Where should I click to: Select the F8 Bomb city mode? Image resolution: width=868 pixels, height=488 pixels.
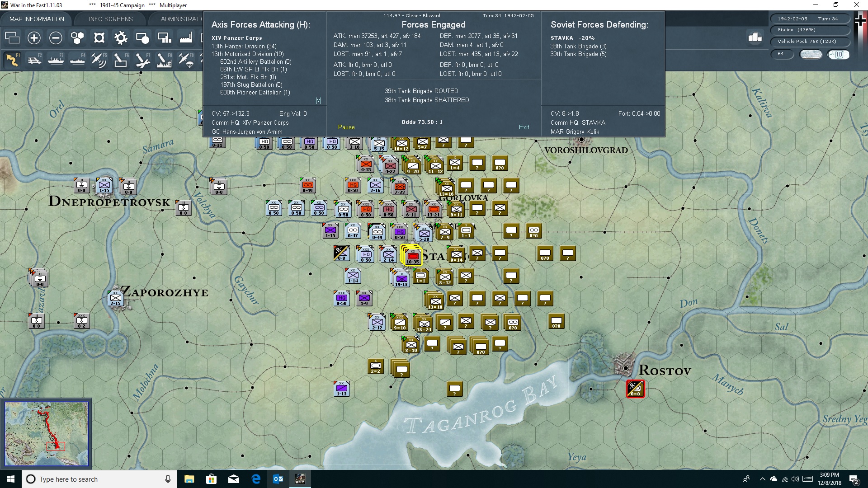[164, 60]
